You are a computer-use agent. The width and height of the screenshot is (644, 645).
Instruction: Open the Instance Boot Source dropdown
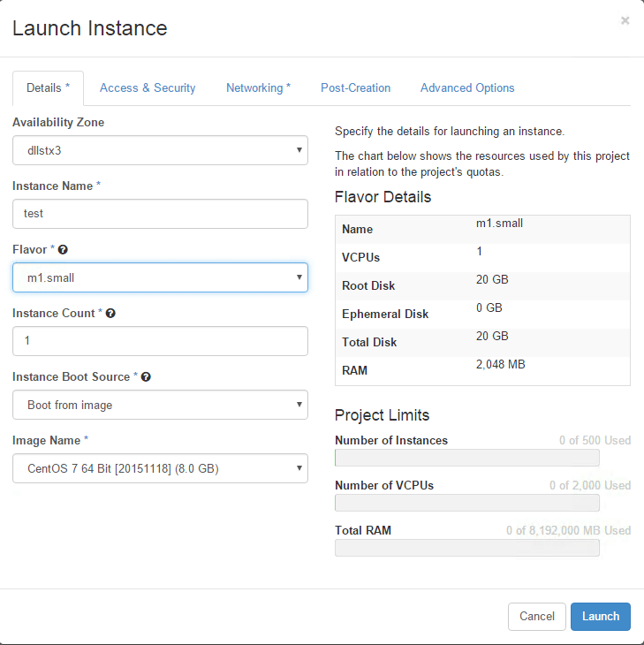pyautogui.click(x=160, y=405)
